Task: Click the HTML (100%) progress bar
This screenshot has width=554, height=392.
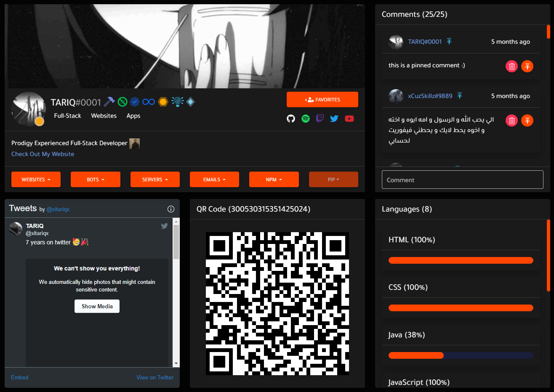Action: coord(461,260)
